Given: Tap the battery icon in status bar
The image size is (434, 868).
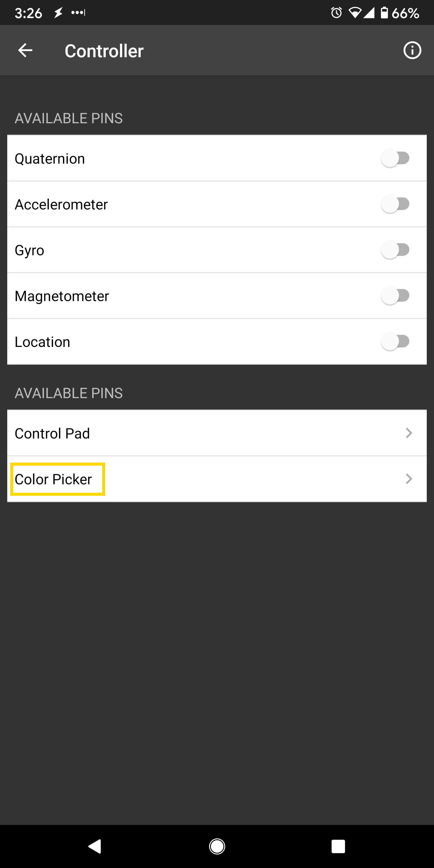Looking at the screenshot, I should click(x=384, y=13).
